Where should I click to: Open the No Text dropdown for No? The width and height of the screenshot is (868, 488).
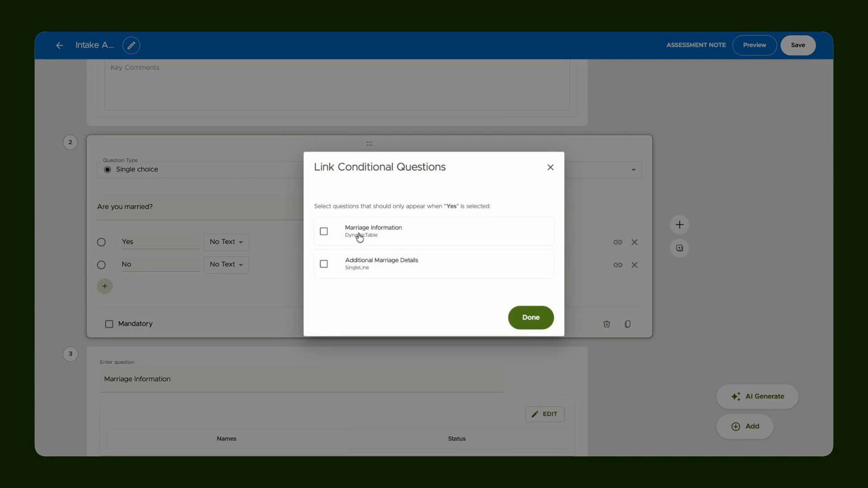click(x=226, y=265)
